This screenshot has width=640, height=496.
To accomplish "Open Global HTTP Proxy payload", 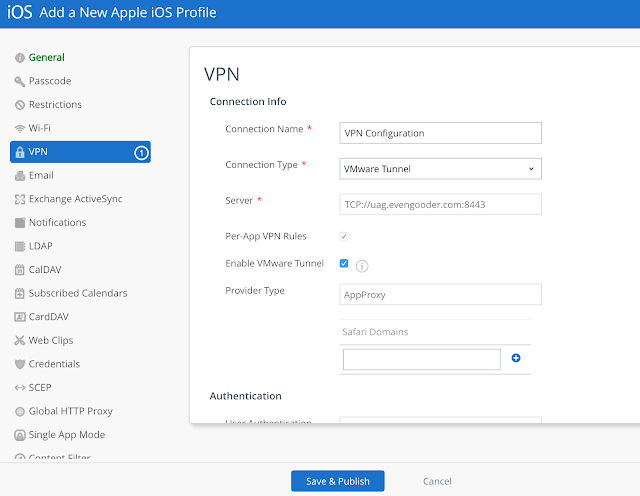I will 71,411.
